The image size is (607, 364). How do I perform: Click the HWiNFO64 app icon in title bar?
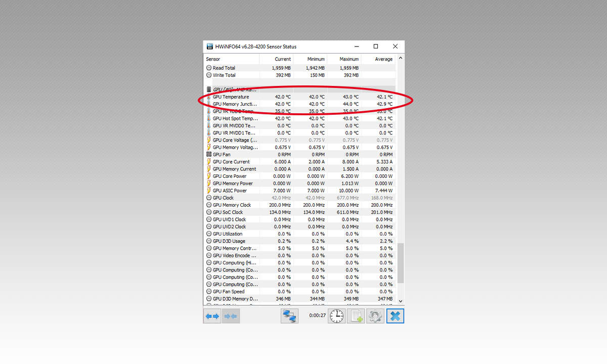click(x=210, y=47)
